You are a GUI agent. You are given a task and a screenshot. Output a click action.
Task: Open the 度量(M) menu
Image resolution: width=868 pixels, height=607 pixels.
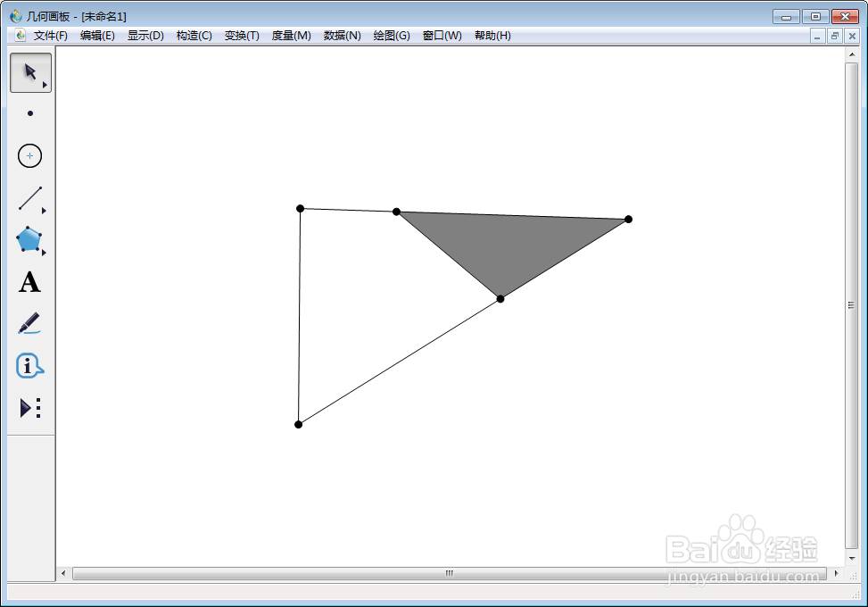point(291,36)
